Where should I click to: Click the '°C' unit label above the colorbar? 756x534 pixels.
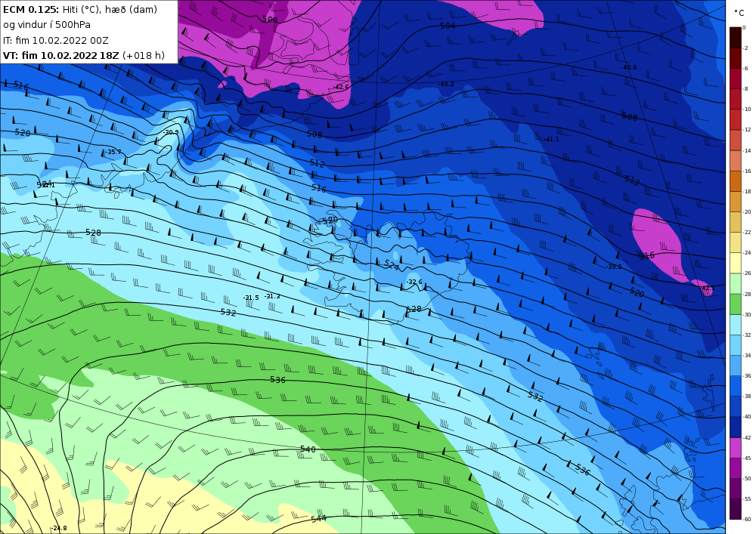[739, 13]
